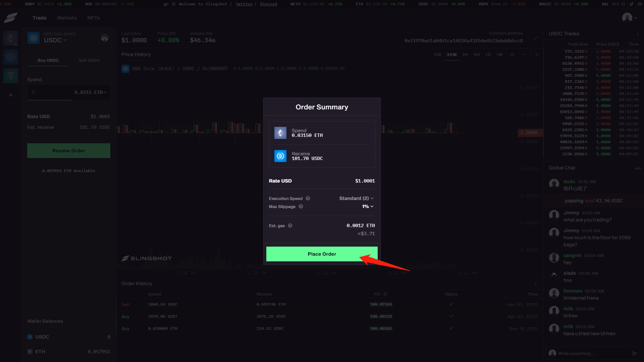Select the Tether token in the sidebar
644x362 pixels.
coord(11,76)
